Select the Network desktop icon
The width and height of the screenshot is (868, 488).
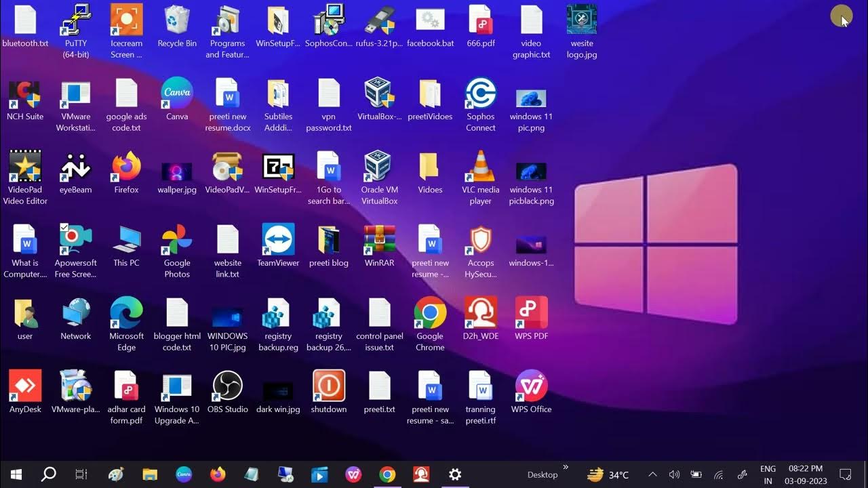[x=76, y=313]
